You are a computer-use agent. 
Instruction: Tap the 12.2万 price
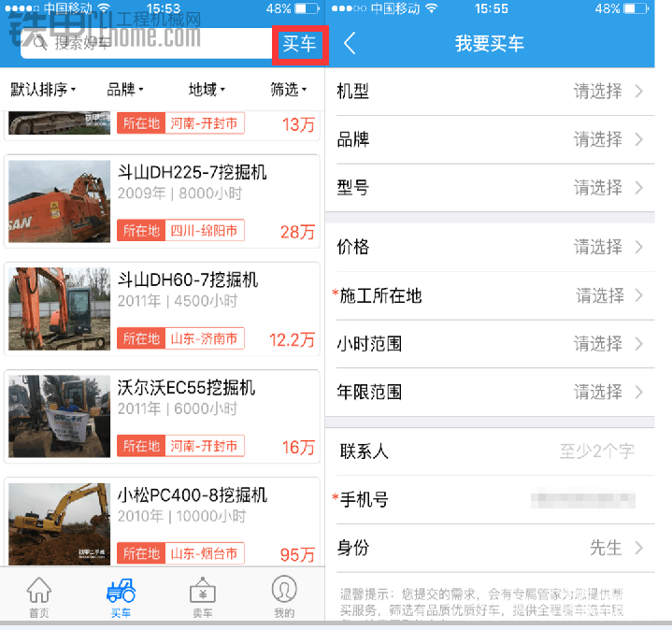[292, 340]
